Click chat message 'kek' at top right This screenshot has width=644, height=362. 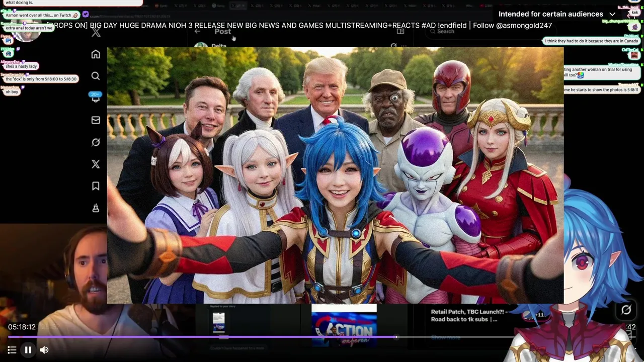[634, 13]
